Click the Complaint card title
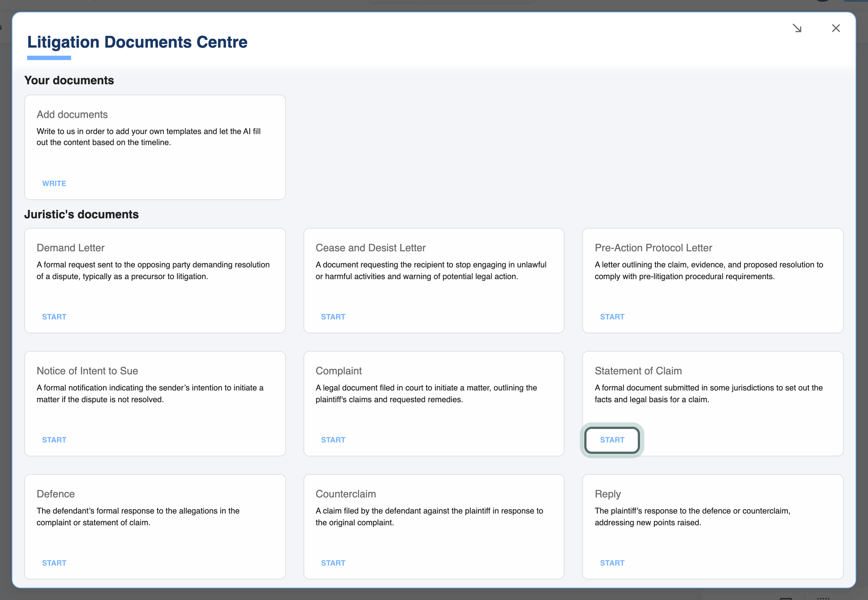This screenshot has height=600, width=868. coord(338,371)
